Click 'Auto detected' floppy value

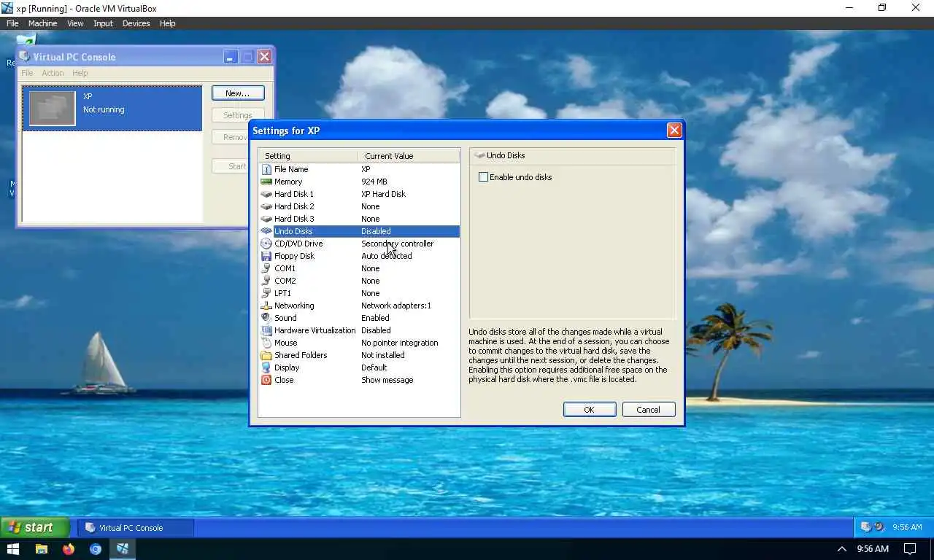(387, 256)
